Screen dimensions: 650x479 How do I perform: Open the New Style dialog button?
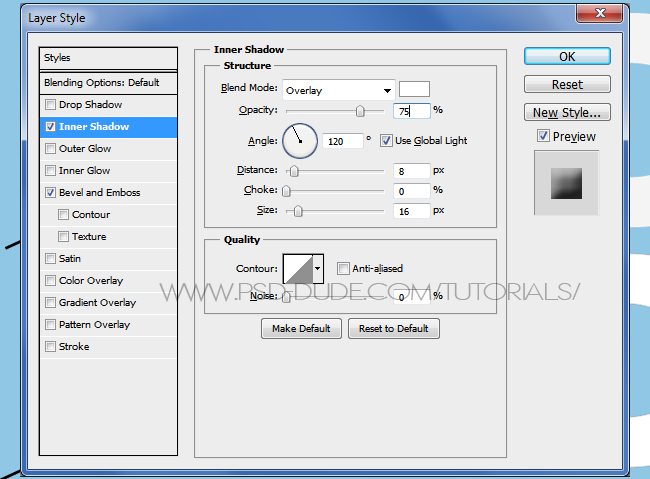567,112
